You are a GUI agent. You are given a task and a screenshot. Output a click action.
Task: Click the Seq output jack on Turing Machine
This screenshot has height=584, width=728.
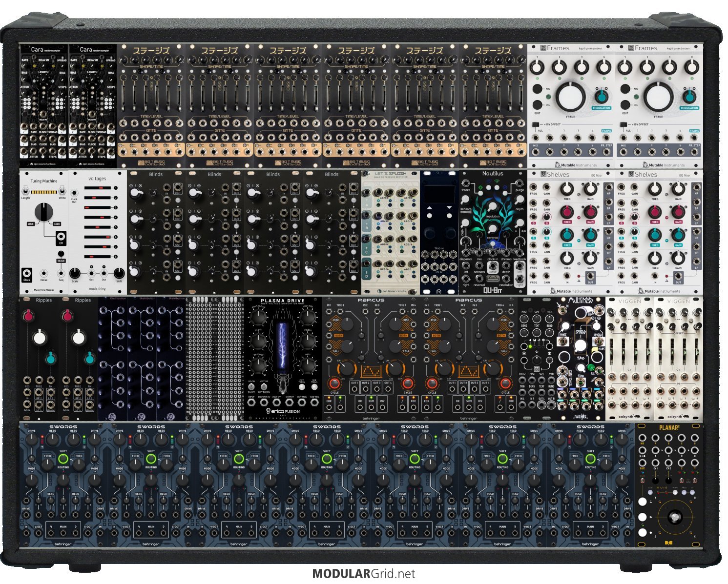pos(61,274)
